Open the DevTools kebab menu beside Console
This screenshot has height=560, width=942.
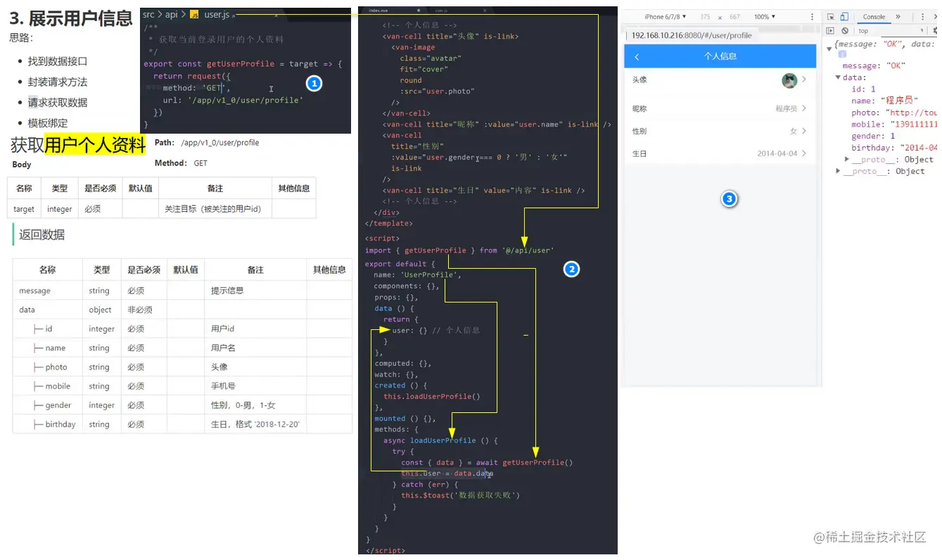click(x=922, y=17)
